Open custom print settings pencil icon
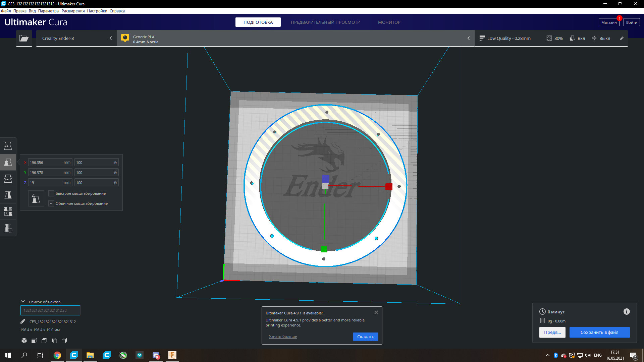 click(x=622, y=38)
